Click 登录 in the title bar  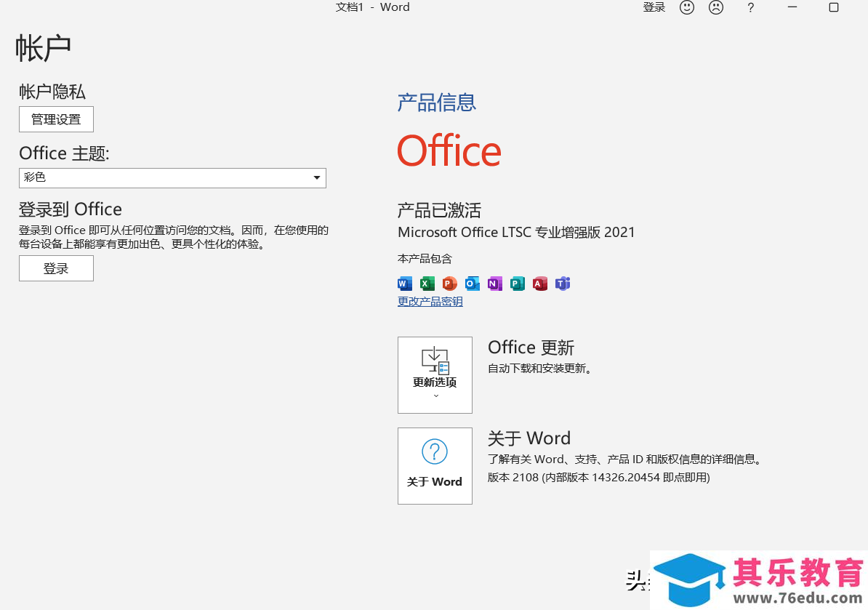point(654,7)
